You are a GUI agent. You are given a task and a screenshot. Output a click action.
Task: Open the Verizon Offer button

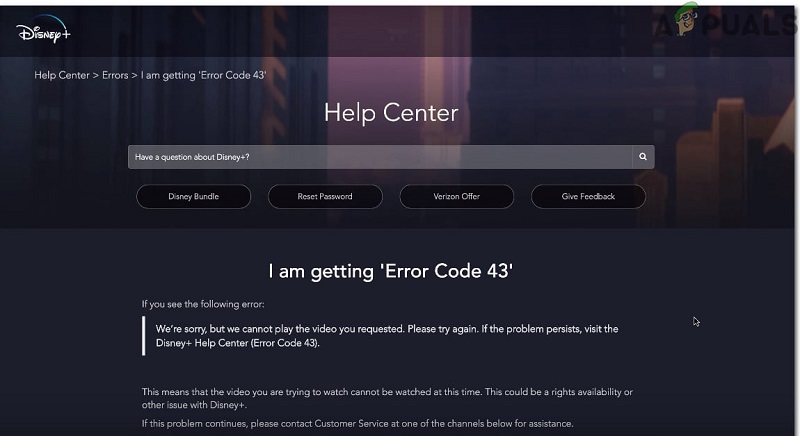[457, 196]
